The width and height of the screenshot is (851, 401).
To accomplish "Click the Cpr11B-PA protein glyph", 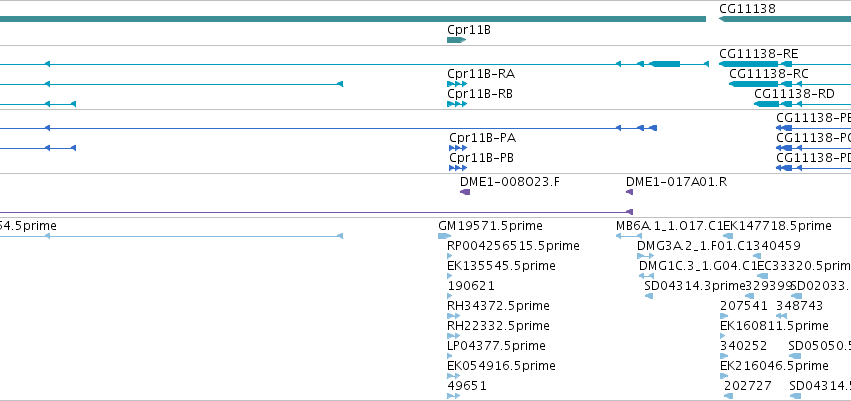I will (x=458, y=148).
